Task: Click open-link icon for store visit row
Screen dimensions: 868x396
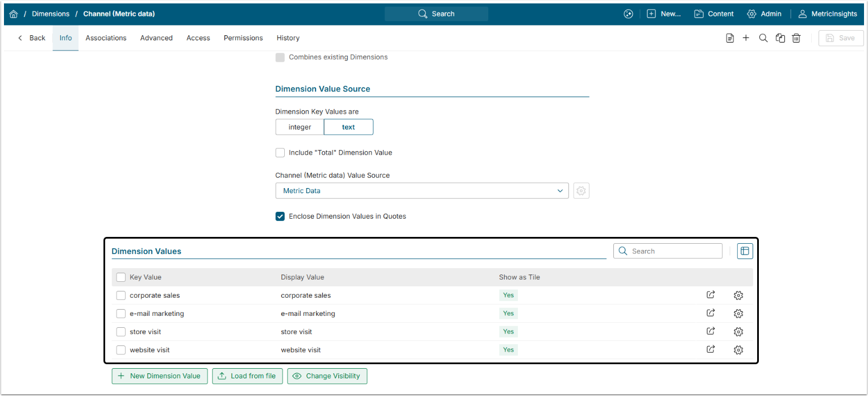Action: point(711,331)
